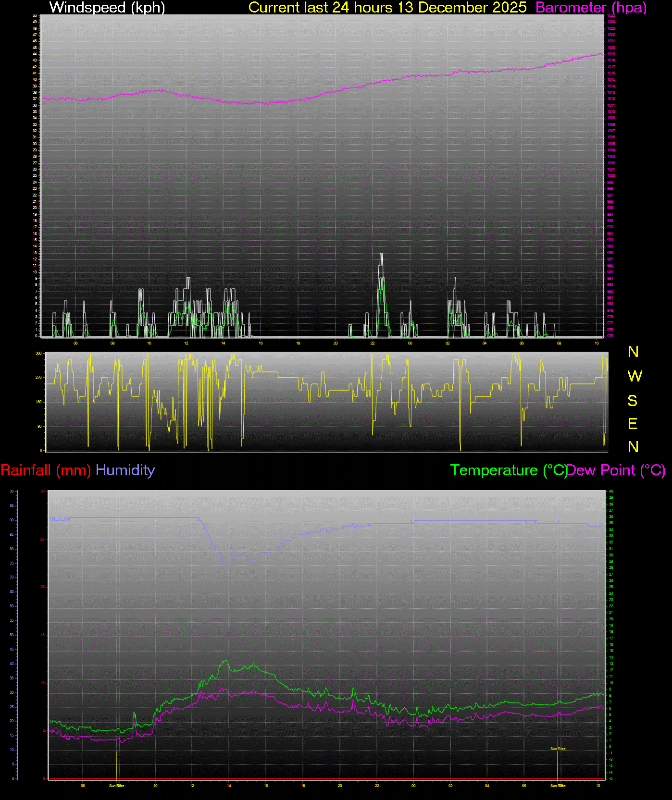Select the 180 wind direction axis label
Viewport: 672px width, 800px height.
38,402
